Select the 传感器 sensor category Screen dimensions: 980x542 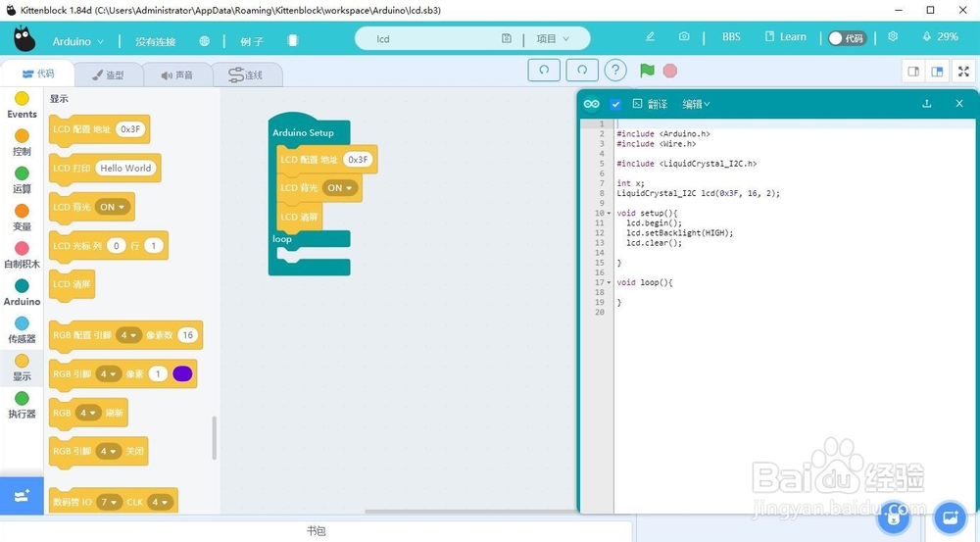[22, 330]
